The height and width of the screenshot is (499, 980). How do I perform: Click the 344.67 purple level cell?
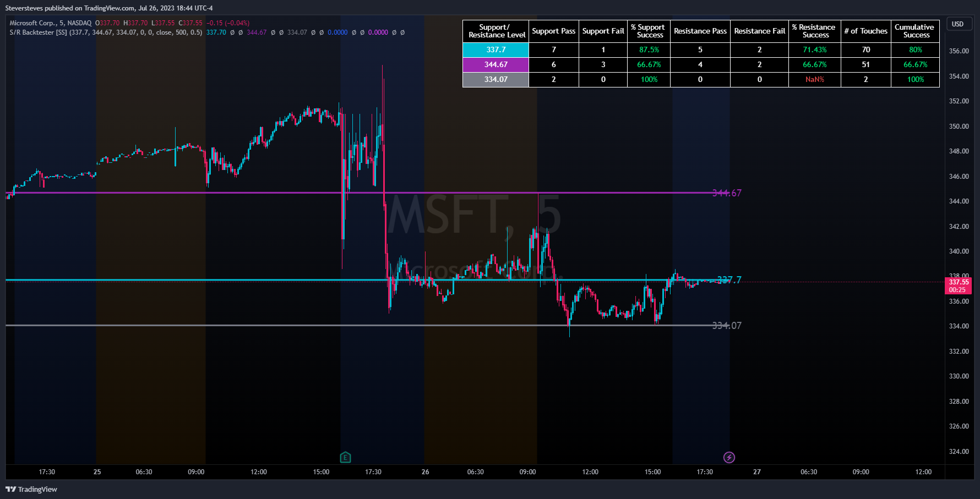click(496, 64)
